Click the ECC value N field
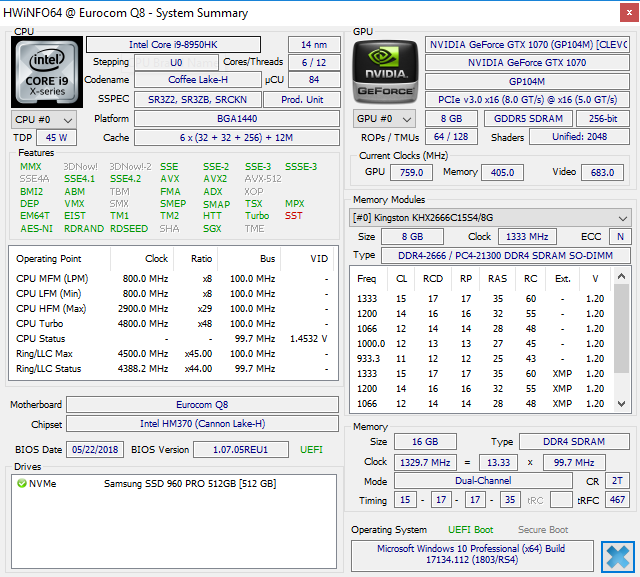640x577 pixels. click(x=620, y=237)
